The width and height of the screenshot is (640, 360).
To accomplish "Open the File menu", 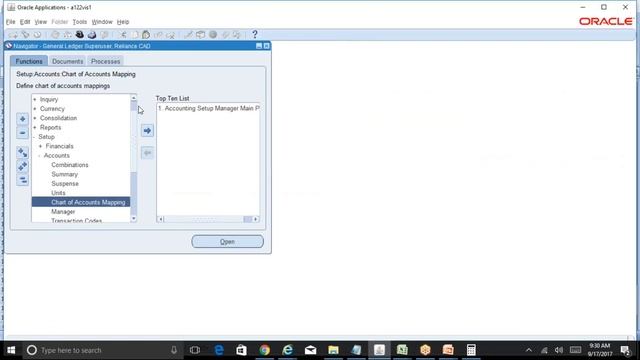I will coord(11,22).
